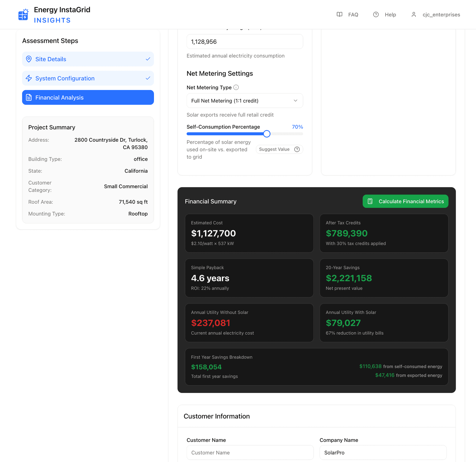Click Calculate Financial Metrics button
The image size is (476, 462).
(405, 201)
